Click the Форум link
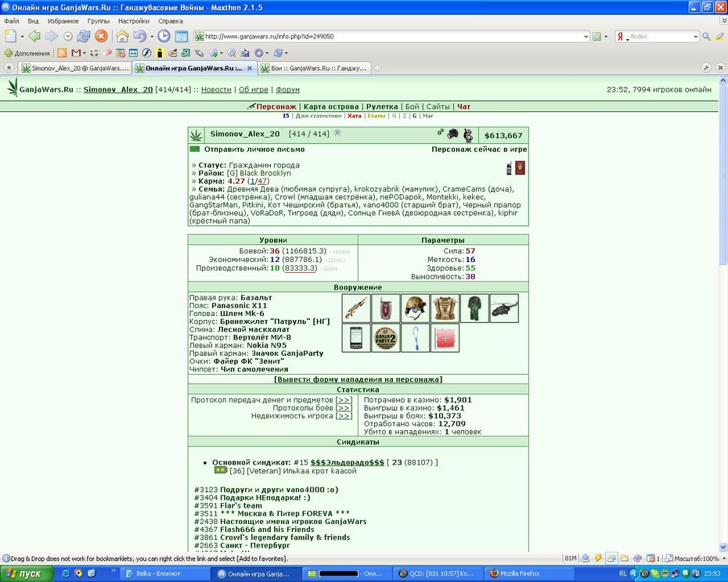The width and height of the screenshot is (728, 582). (x=287, y=90)
